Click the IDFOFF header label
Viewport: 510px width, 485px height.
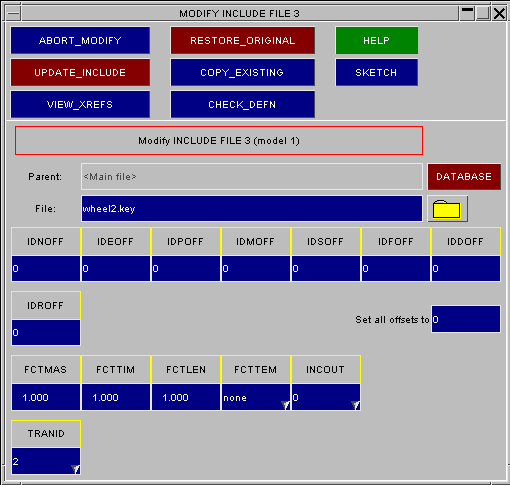point(396,242)
